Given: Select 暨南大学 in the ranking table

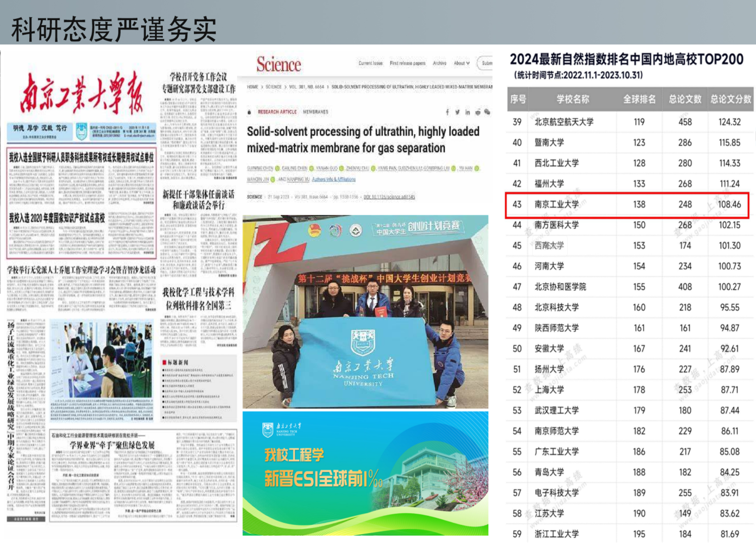Looking at the screenshot, I should point(549,143).
